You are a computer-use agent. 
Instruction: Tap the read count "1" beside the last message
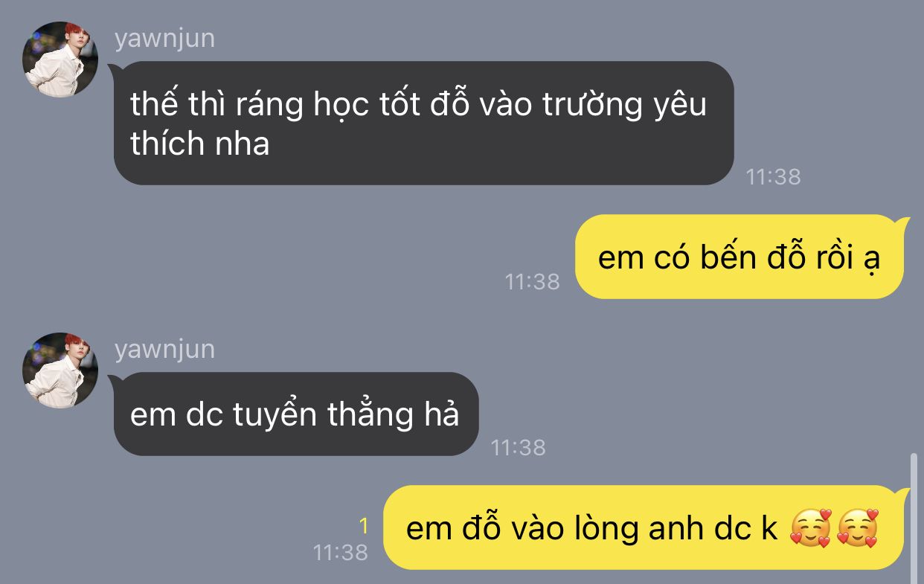point(364,527)
